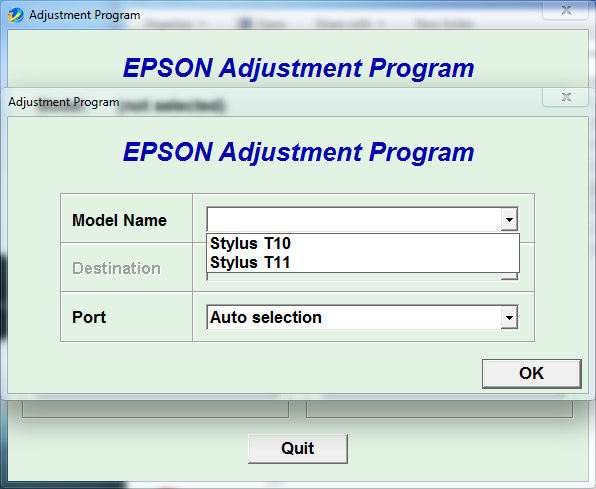
Task: Click the Model Name combo field
Action: [x=363, y=219]
